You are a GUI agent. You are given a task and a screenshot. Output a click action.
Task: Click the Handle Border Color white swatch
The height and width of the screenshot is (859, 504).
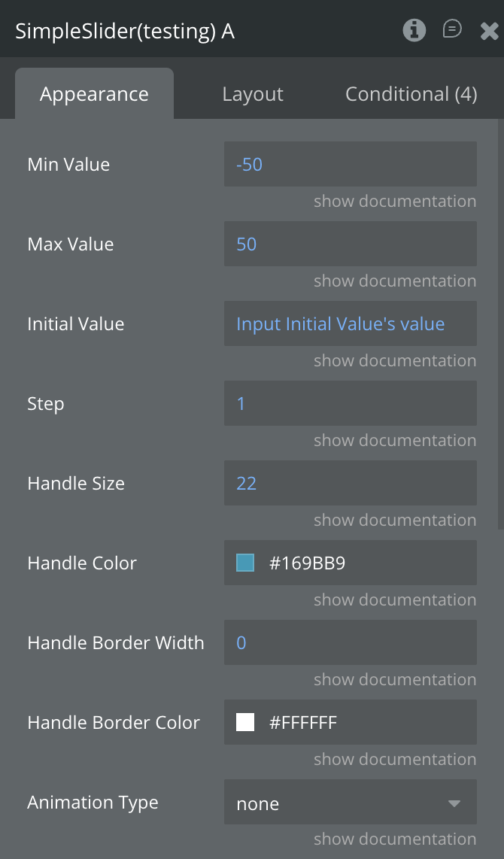point(245,722)
